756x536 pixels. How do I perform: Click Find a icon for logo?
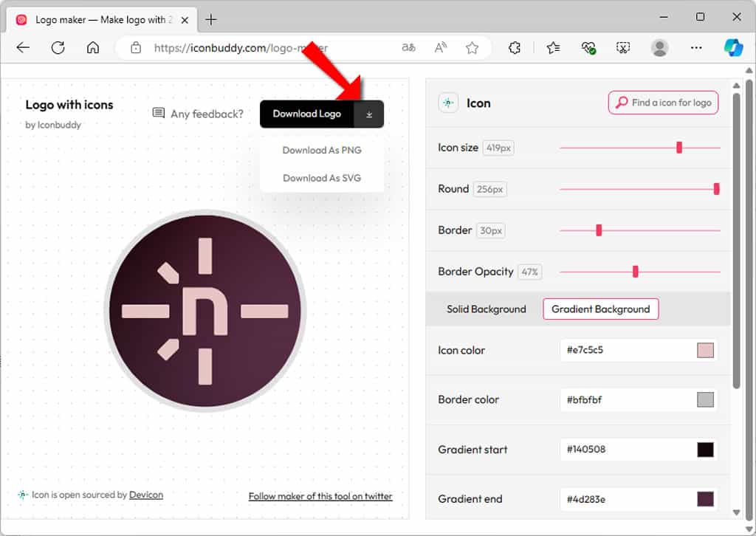(x=663, y=103)
